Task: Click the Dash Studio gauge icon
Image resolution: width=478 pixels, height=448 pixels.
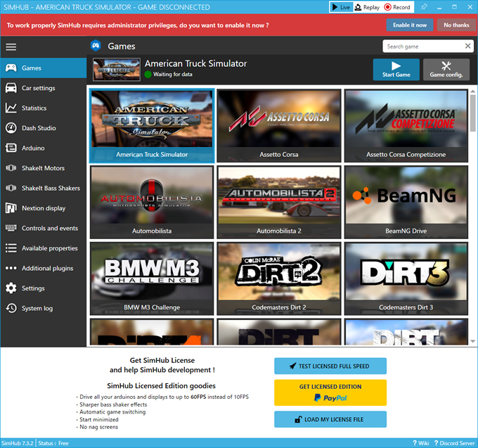Action: 11,128
